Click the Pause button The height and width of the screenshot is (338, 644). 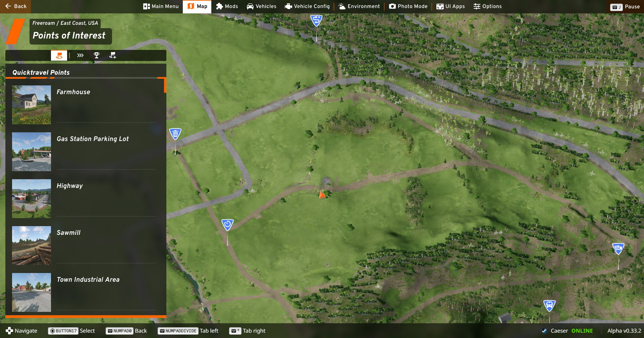(625, 7)
